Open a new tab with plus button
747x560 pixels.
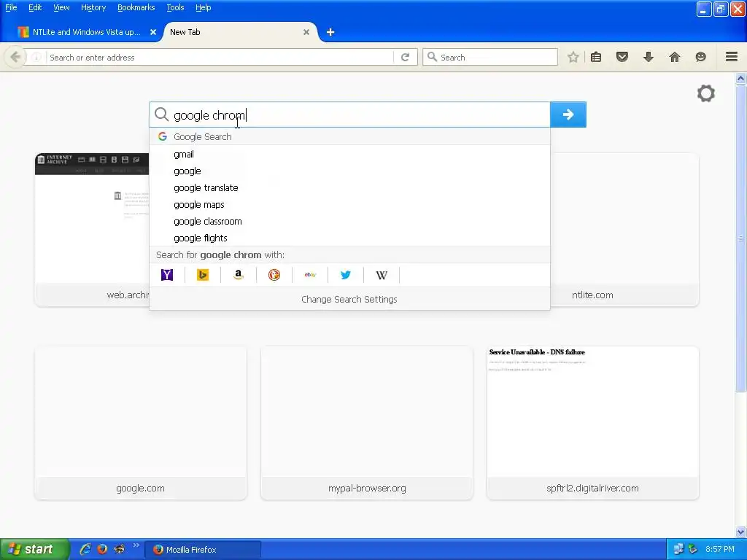point(330,32)
